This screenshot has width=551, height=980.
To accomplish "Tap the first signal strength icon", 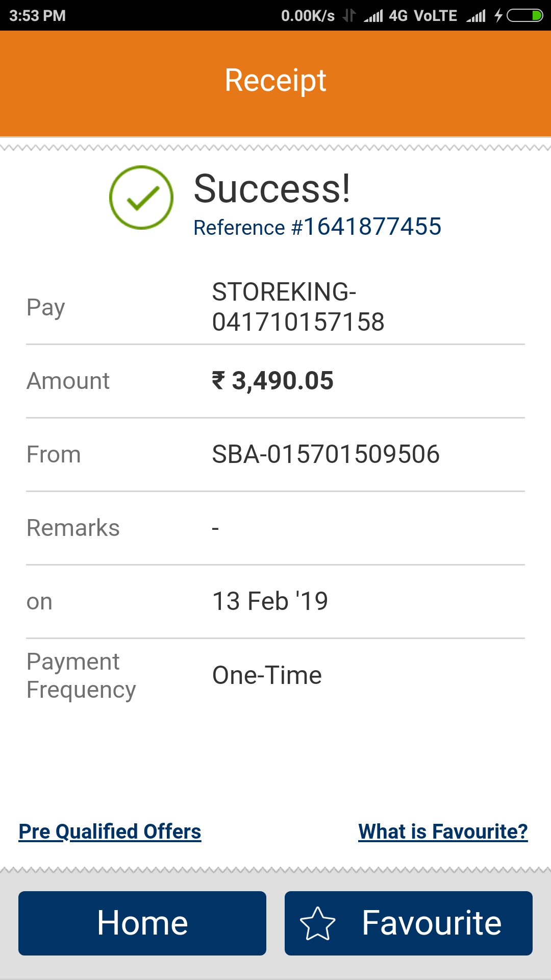I will 373,16.
